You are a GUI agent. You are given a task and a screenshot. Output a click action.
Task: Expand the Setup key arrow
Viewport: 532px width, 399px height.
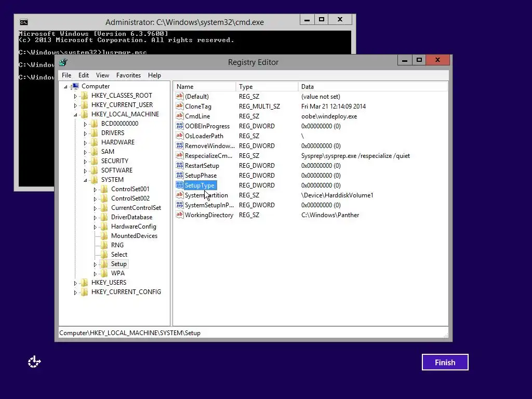tap(96, 264)
